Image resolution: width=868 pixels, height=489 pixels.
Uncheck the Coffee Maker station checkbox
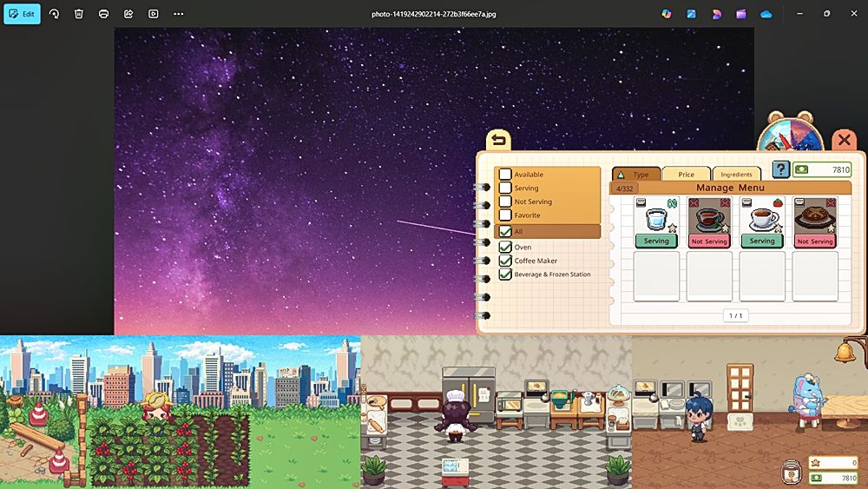[505, 261]
